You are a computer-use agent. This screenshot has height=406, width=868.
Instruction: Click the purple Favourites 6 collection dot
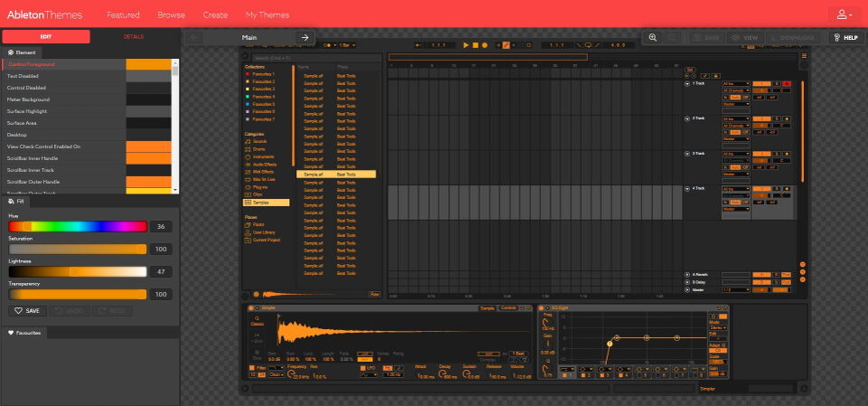(x=247, y=111)
